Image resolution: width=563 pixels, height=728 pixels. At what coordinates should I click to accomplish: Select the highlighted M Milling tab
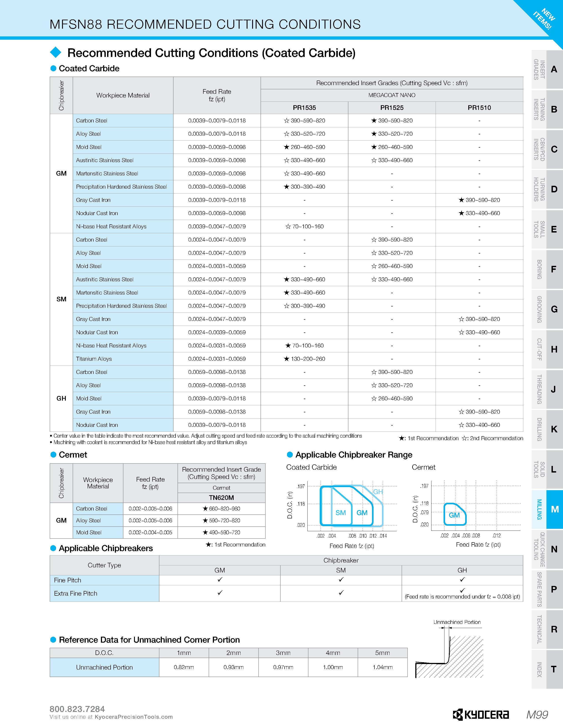click(547, 509)
